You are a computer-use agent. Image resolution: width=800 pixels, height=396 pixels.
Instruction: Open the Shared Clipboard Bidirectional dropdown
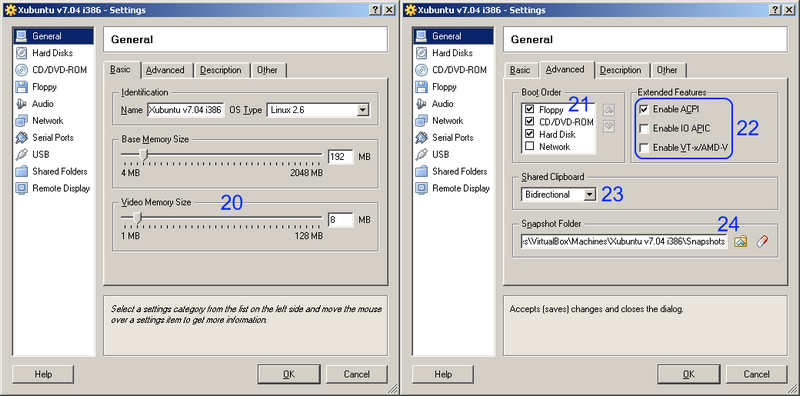coord(590,194)
